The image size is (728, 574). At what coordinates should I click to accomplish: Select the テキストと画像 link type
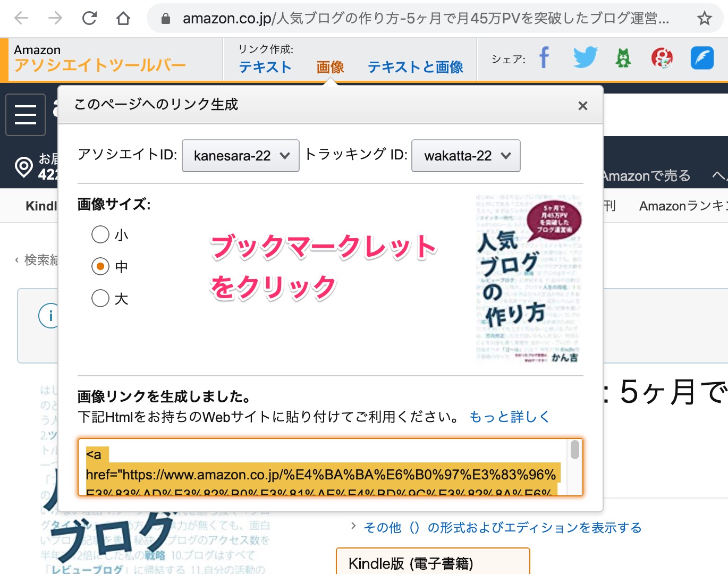pyautogui.click(x=416, y=67)
